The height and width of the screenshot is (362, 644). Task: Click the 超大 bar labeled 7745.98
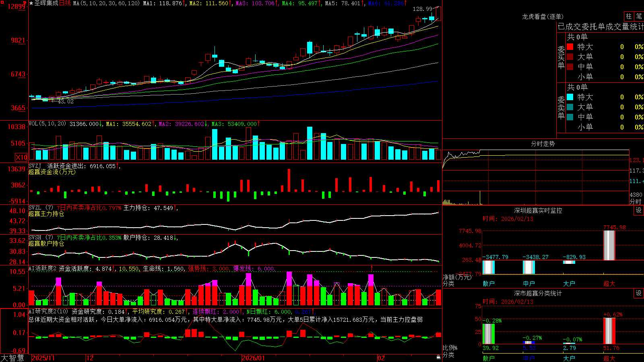click(x=609, y=245)
